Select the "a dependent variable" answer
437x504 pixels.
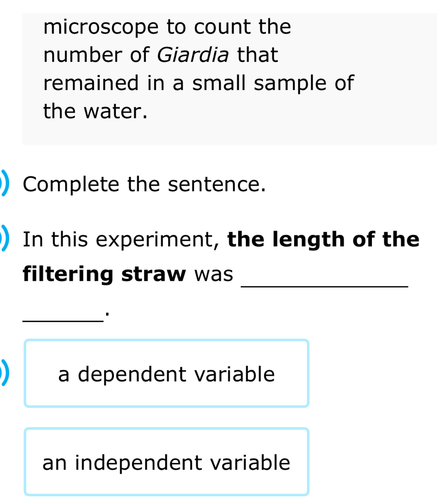point(166,374)
